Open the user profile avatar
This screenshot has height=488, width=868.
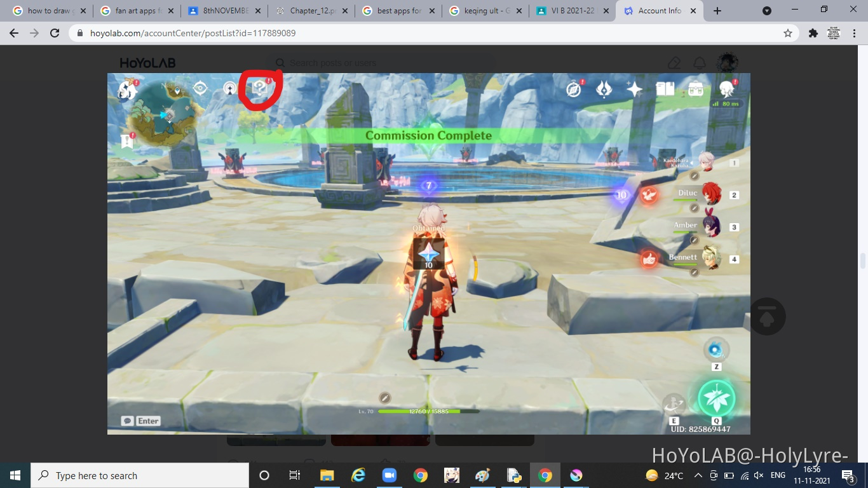[728, 63]
